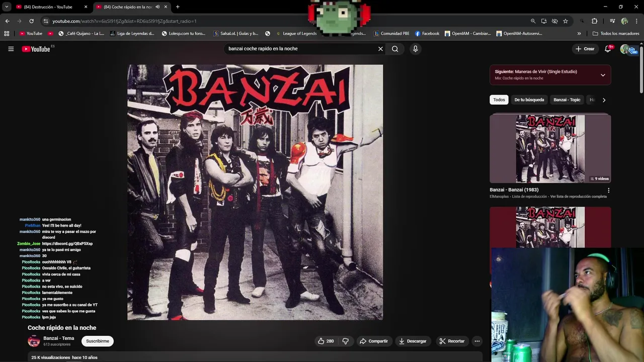The width and height of the screenshot is (644, 362).
Task: Open the Comunidad PBE bookmark
Action: [x=391, y=34]
